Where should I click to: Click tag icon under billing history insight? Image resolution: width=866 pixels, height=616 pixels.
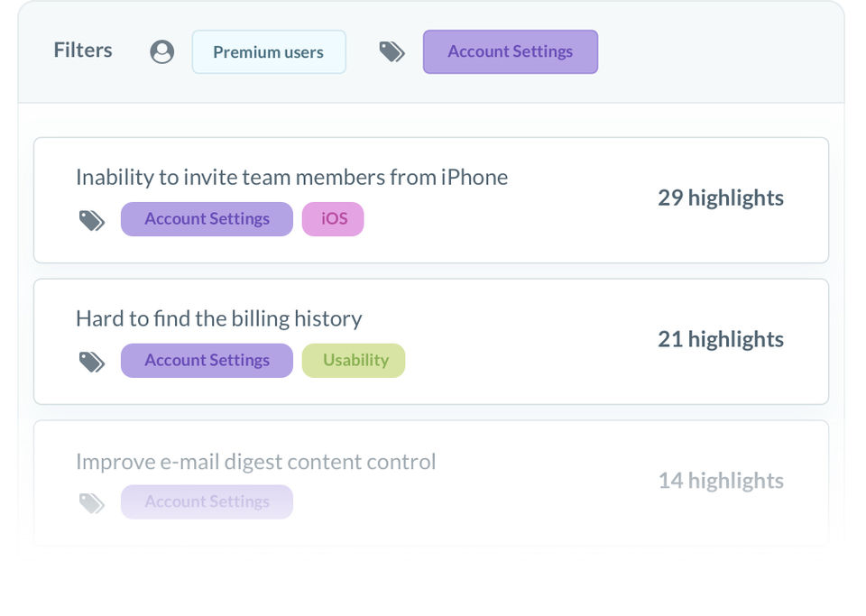click(x=92, y=362)
